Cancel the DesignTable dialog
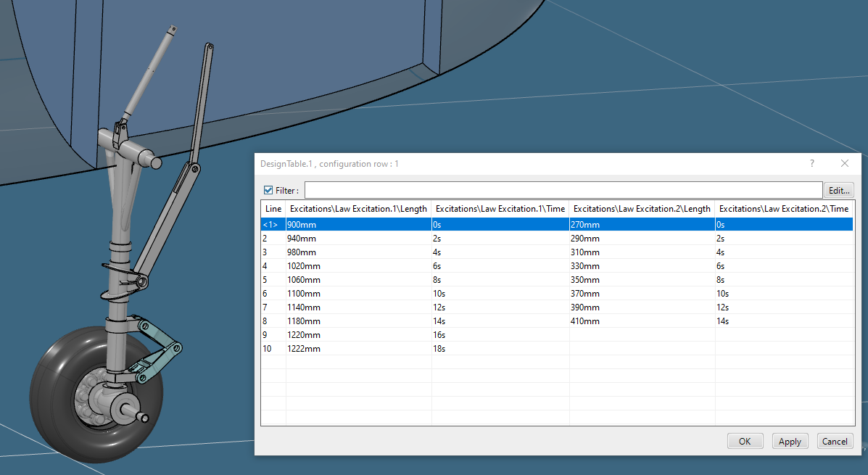The width and height of the screenshot is (868, 475). click(x=835, y=441)
